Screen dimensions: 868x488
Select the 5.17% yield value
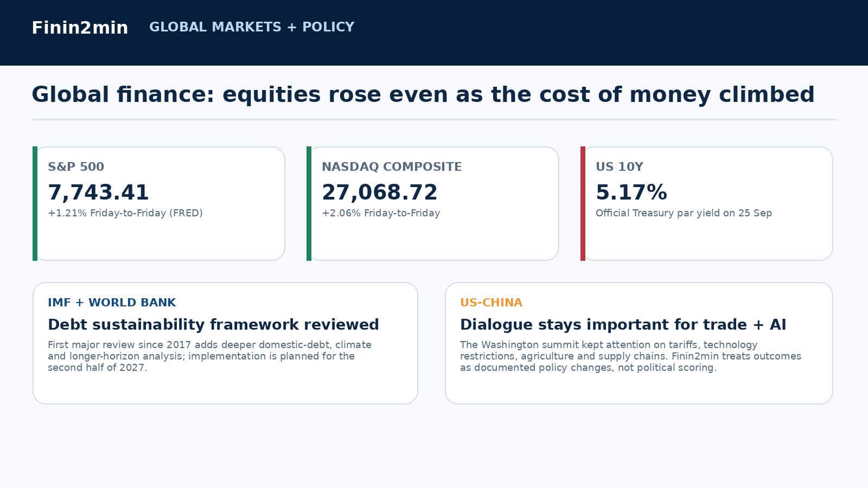click(x=631, y=192)
